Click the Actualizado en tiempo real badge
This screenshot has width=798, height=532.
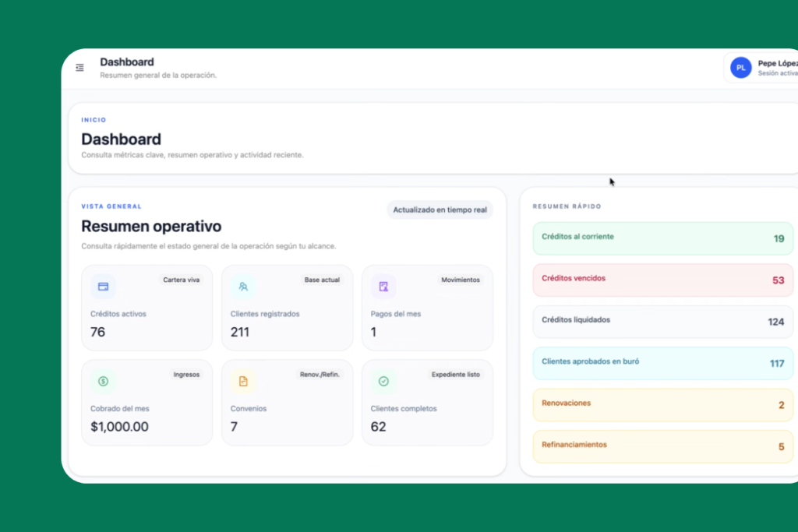tap(440, 210)
